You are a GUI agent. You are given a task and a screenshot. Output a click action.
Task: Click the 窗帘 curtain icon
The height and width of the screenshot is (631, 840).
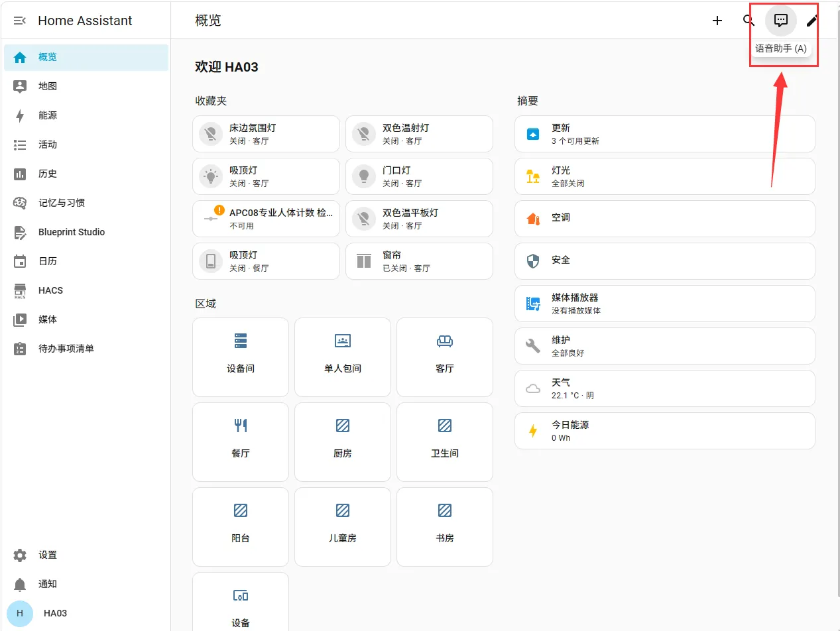coord(364,261)
